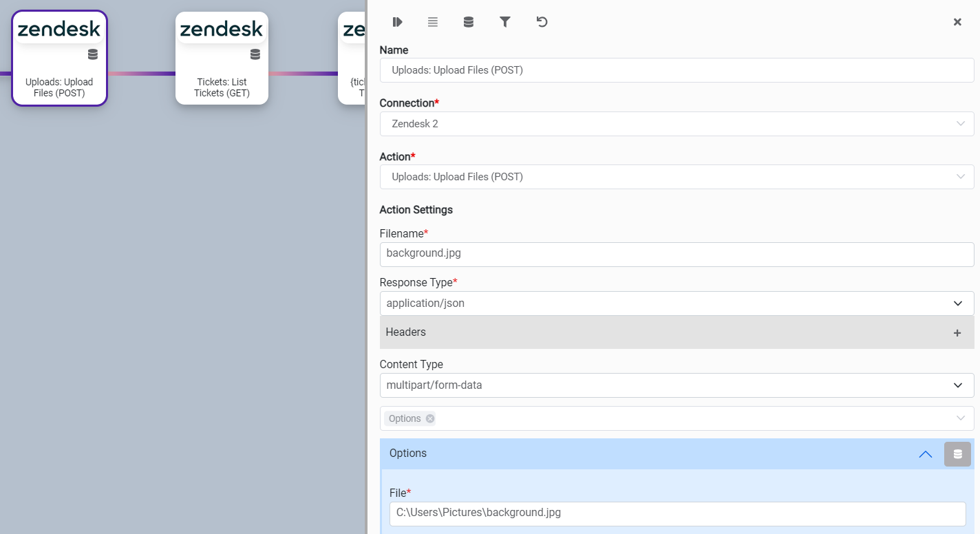Open the filter funnel icon

tap(505, 22)
